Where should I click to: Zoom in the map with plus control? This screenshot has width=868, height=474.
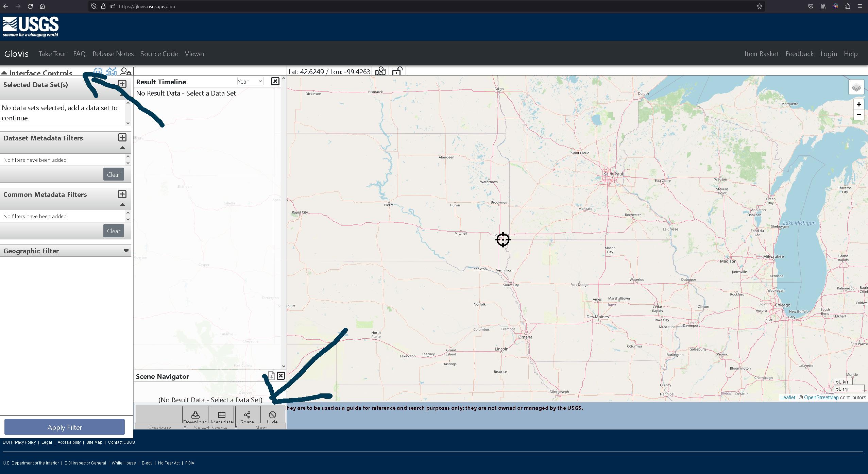tap(858, 104)
